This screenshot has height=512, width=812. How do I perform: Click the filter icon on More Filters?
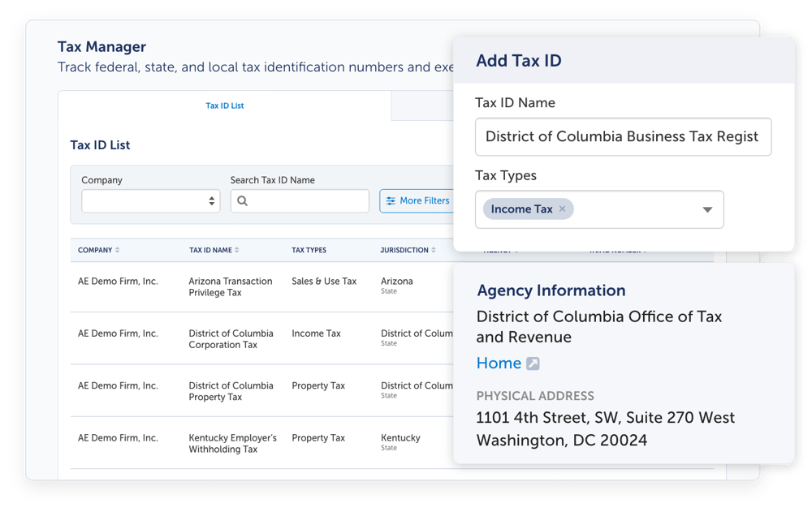391,200
